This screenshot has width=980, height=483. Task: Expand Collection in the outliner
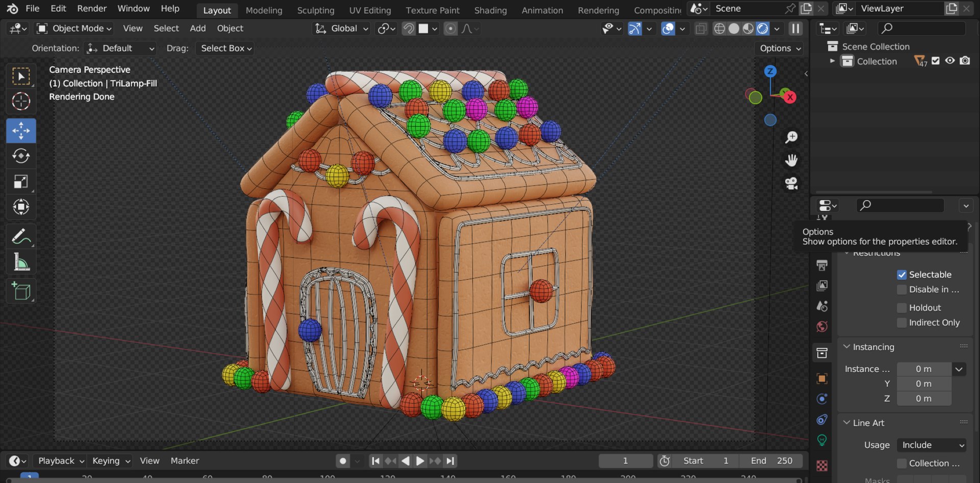pyautogui.click(x=832, y=61)
